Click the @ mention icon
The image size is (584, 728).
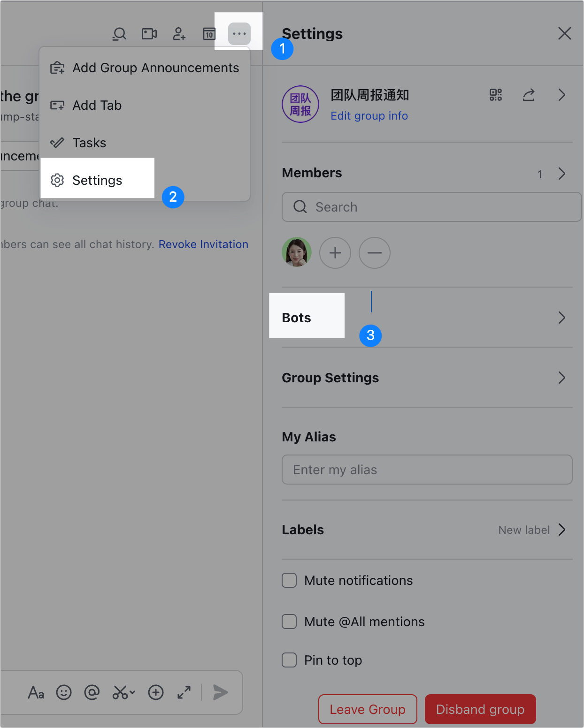(92, 692)
